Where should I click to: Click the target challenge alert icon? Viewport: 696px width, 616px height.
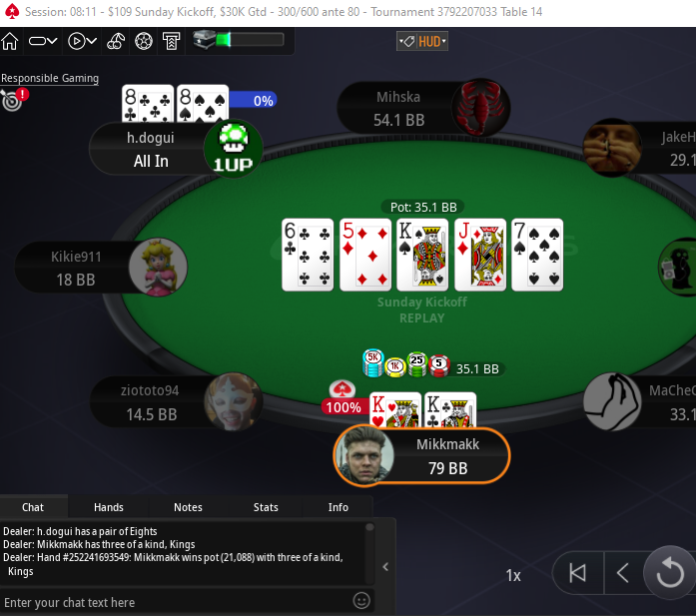(x=14, y=100)
